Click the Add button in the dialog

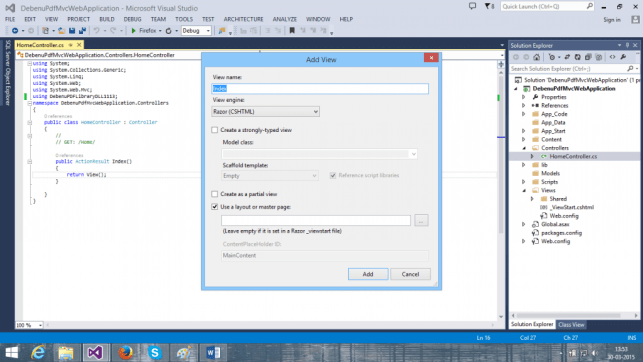click(x=368, y=274)
